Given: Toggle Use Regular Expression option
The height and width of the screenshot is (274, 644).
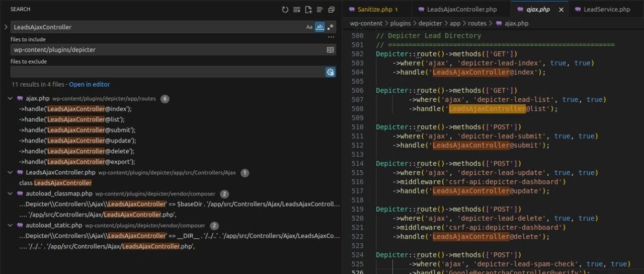Looking at the screenshot, I should [x=330, y=27].
